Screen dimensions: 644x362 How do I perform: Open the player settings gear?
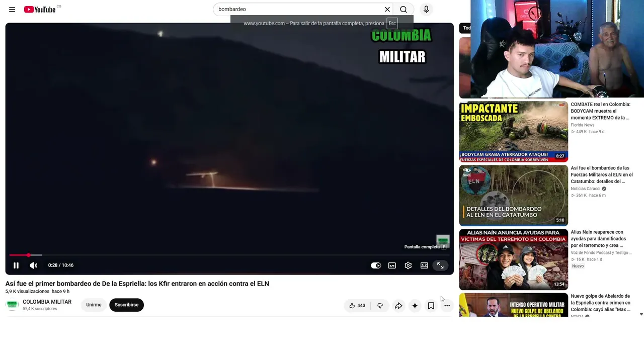coord(408,265)
